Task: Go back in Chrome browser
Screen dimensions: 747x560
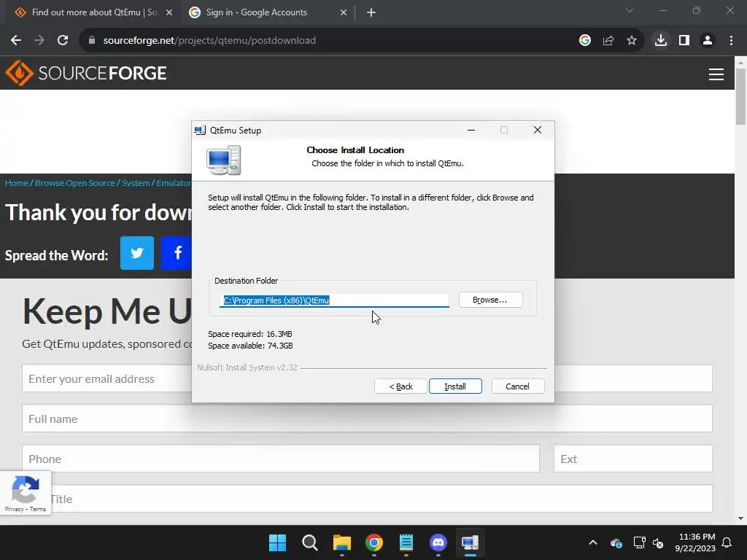Action: pos(16,41)
